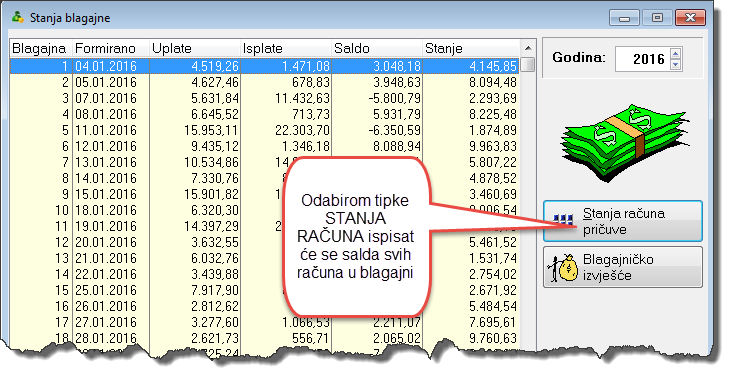The image size is (729, 383).
Task: Click the table scrollbar up arrow
Action: [528, 48]
